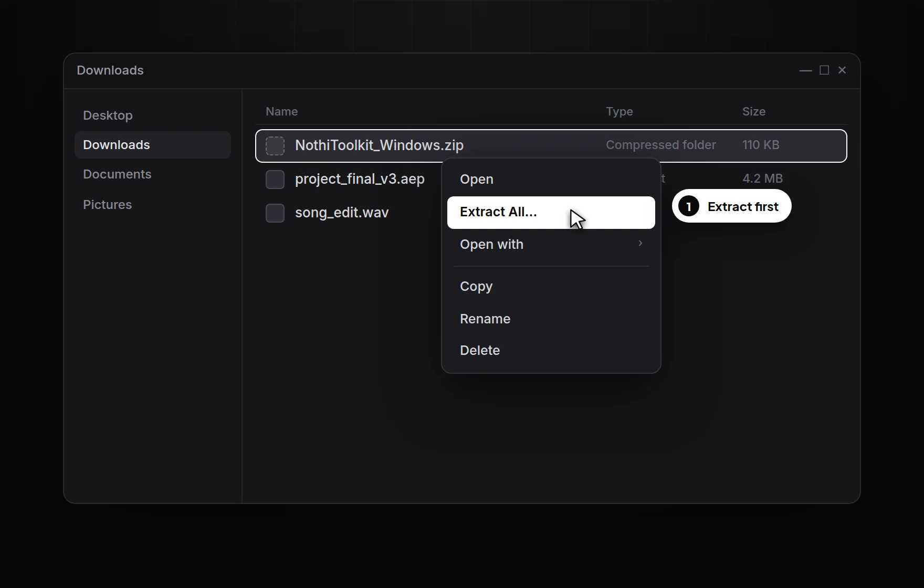Image resolution: width=924 pixels, height=588 pixels.
Task: Select the project_final_v3.aep file name
Action: click(x=360, y=178)
